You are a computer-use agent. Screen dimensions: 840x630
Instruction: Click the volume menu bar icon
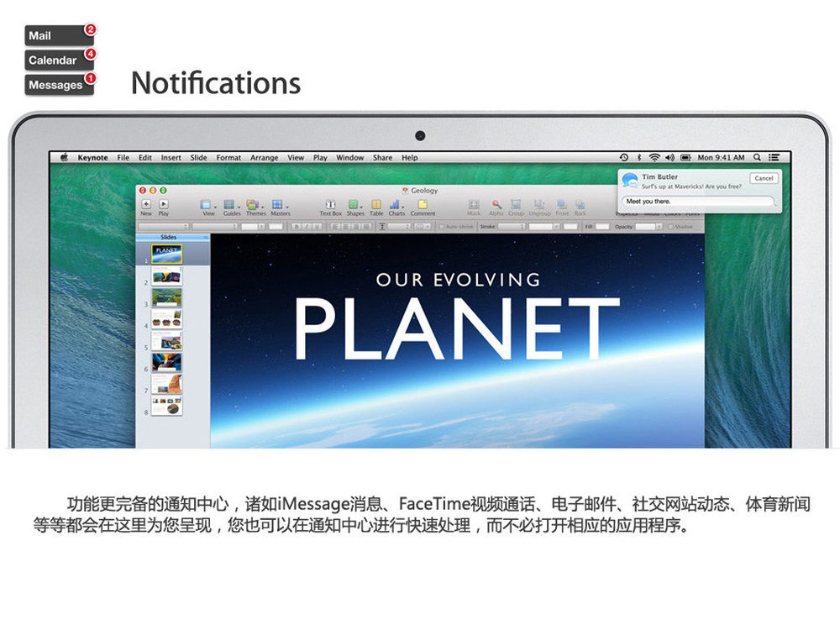(669, 158)
